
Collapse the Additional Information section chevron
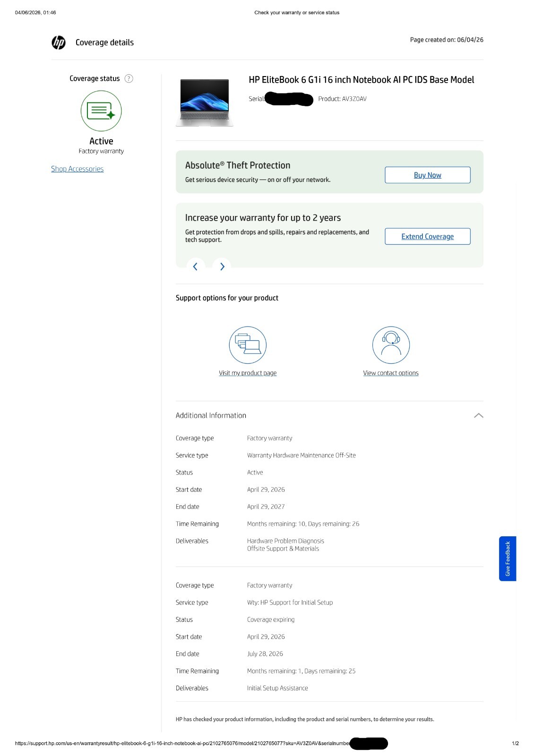(x=478, y=415)
